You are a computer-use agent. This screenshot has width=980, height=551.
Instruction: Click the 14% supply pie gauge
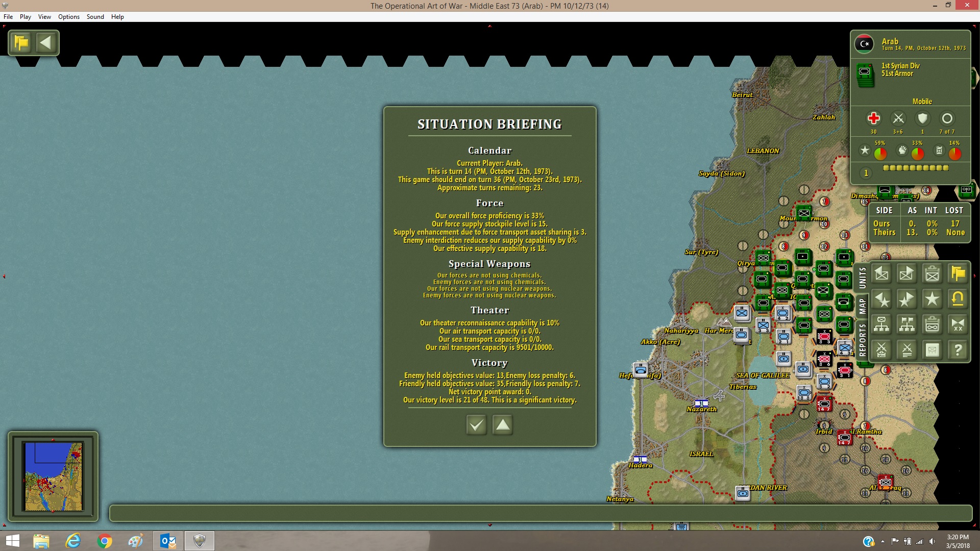point(954,153)
